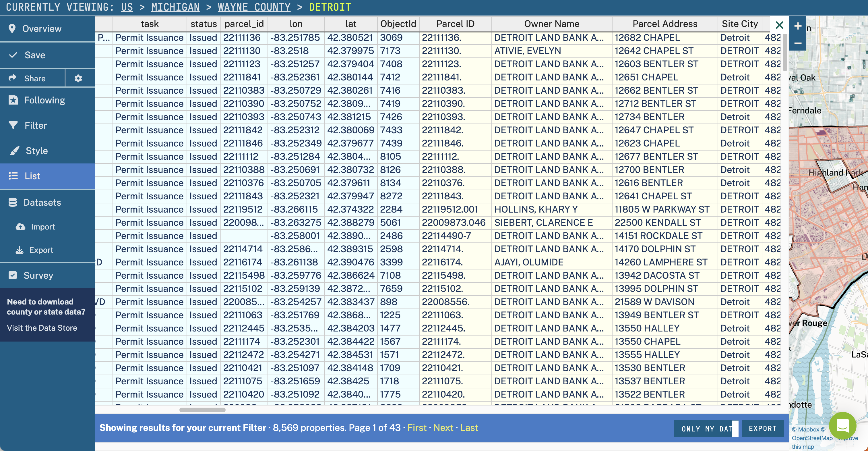868x451 pixels.
Task: Click the Style paintbrush icon
Action: point(14,151)
